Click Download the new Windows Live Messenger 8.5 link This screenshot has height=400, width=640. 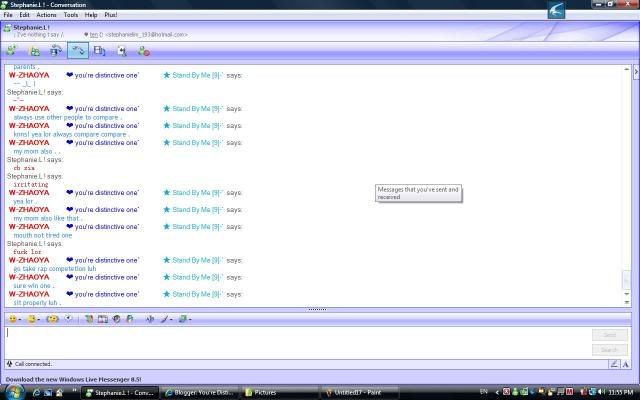[x=73, y=379]
